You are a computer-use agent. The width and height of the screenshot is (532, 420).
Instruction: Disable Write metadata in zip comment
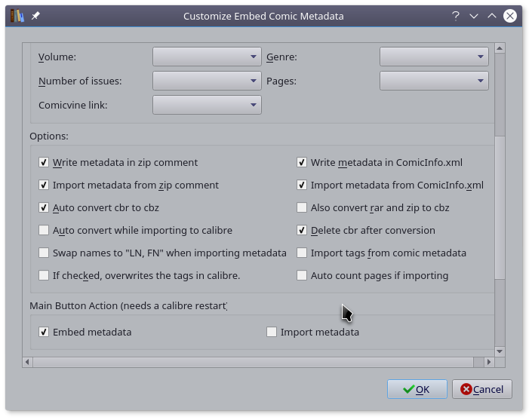click(44, 162)
